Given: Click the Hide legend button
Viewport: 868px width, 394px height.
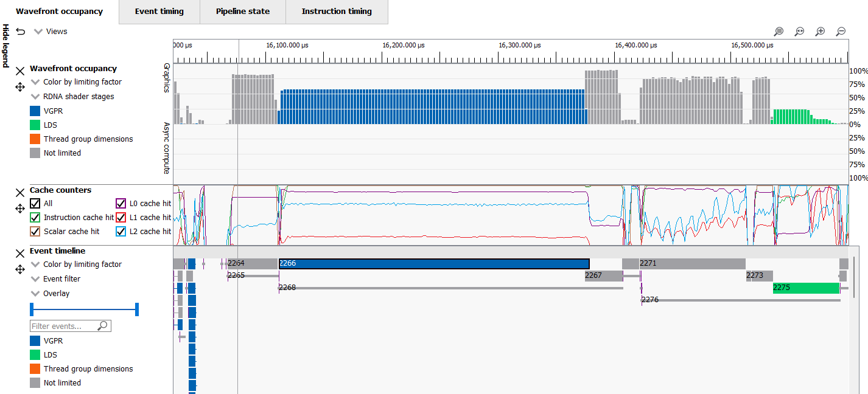Looking at the screenshot, I should (x=6, y=46).
